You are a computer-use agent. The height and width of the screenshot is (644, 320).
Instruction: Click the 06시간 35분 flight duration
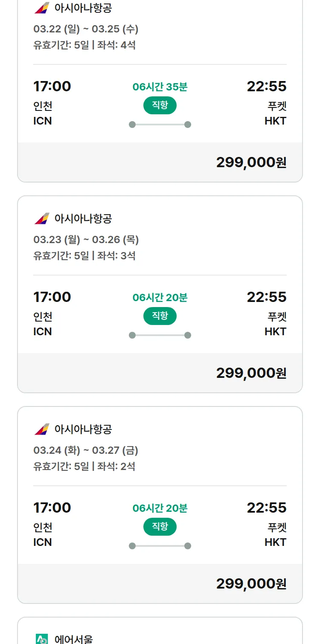click(160, 87)
